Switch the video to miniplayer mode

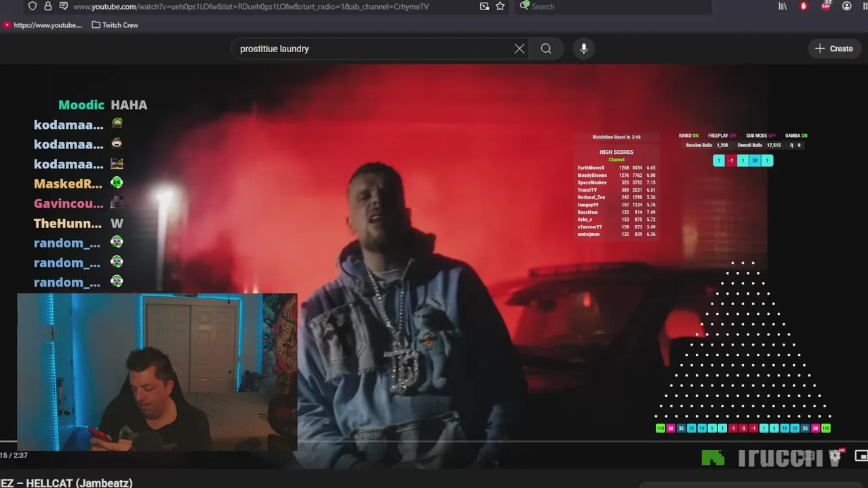click(x=861, y=456)
